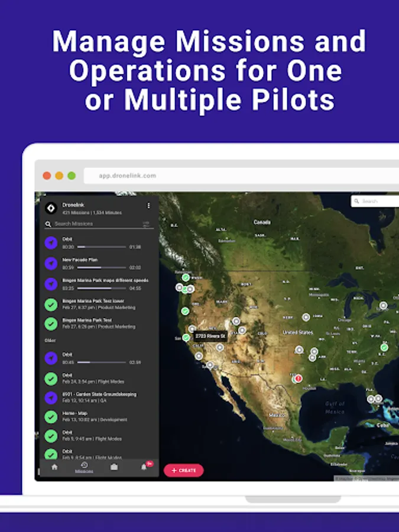The image size is (399, 532).
Task: Click the red Create button
Action: [x=184, y=471]
